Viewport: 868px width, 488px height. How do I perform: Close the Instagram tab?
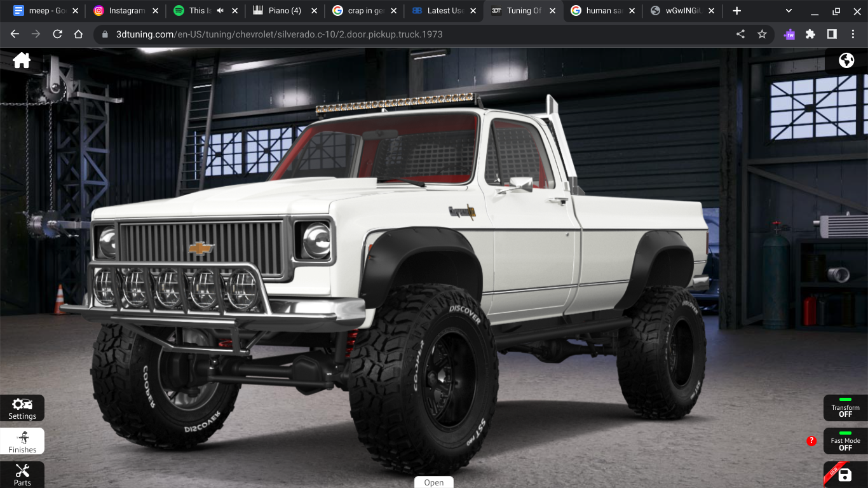tap(155, 11)
